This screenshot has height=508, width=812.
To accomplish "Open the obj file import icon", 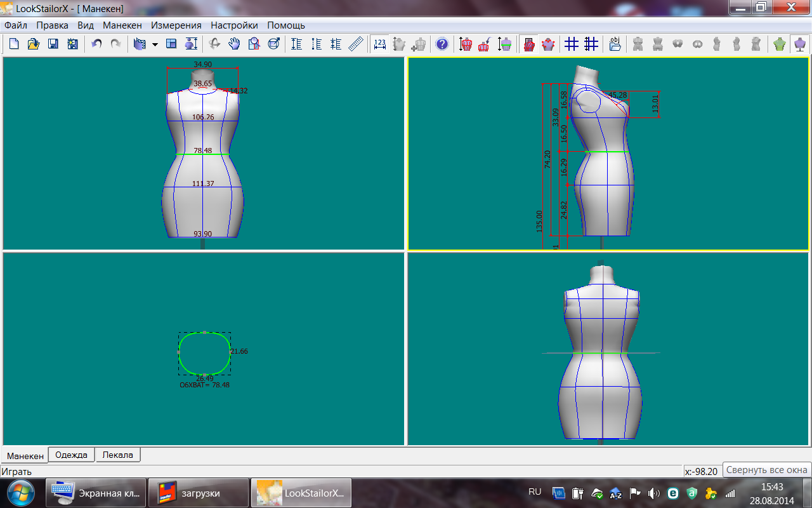I will point(615,44).
